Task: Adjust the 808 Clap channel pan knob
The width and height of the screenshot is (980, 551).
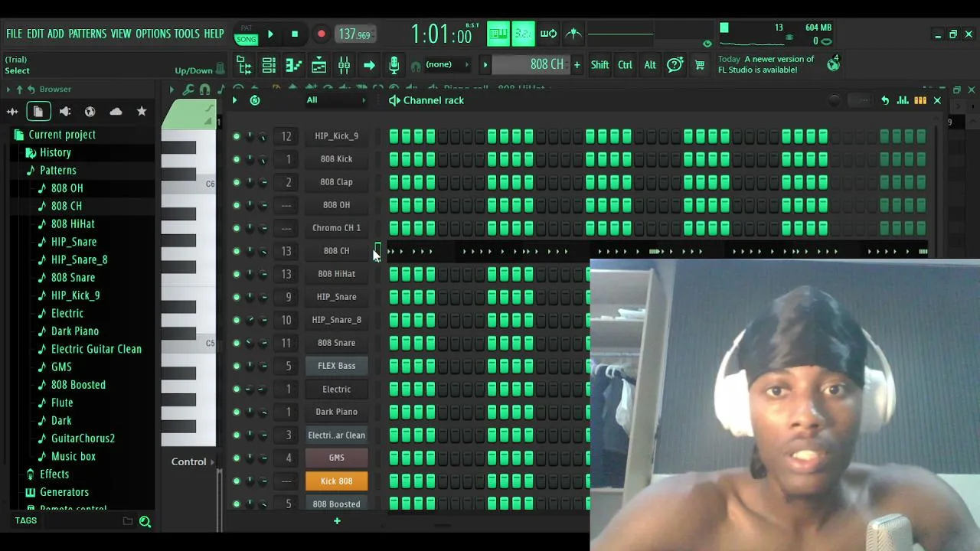Action: click(250, 182)
